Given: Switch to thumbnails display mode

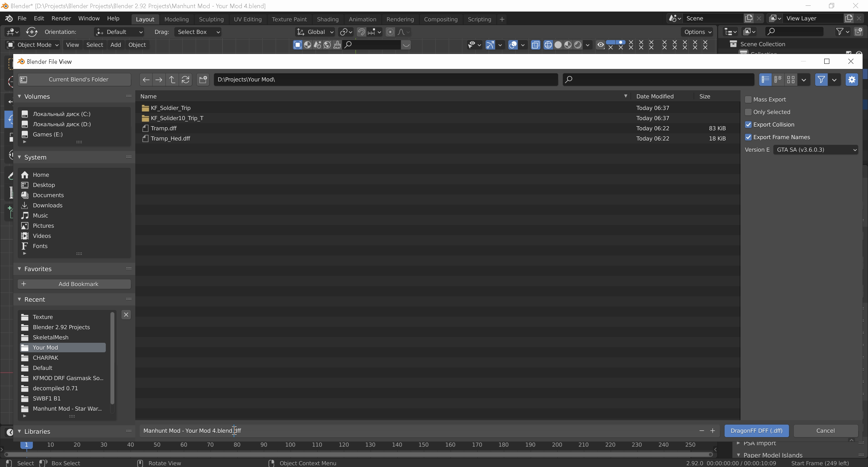Looking at the screenshot, I should (x=791, y=79).
